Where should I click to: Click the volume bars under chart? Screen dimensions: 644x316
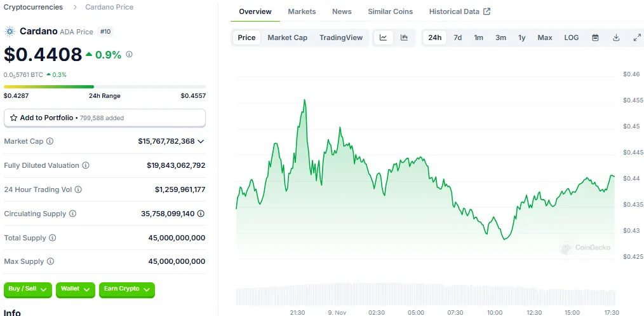click(x=426, y=294)
